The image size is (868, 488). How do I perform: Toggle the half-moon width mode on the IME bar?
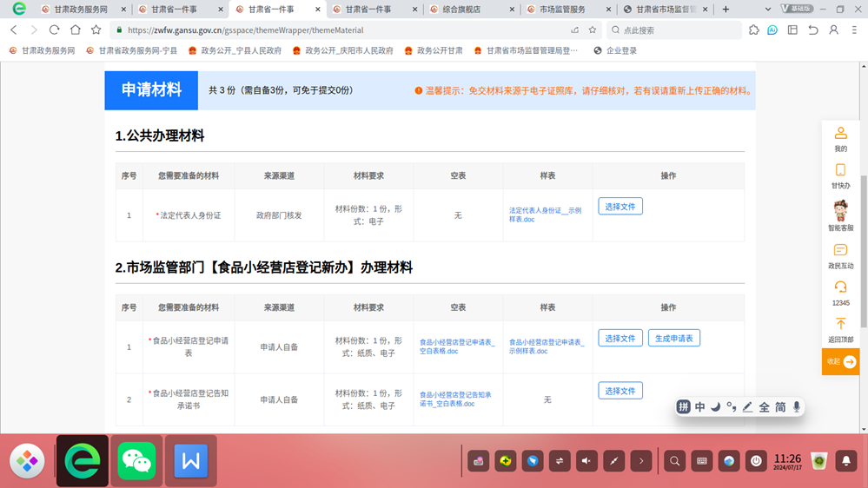tap(716, 407)
